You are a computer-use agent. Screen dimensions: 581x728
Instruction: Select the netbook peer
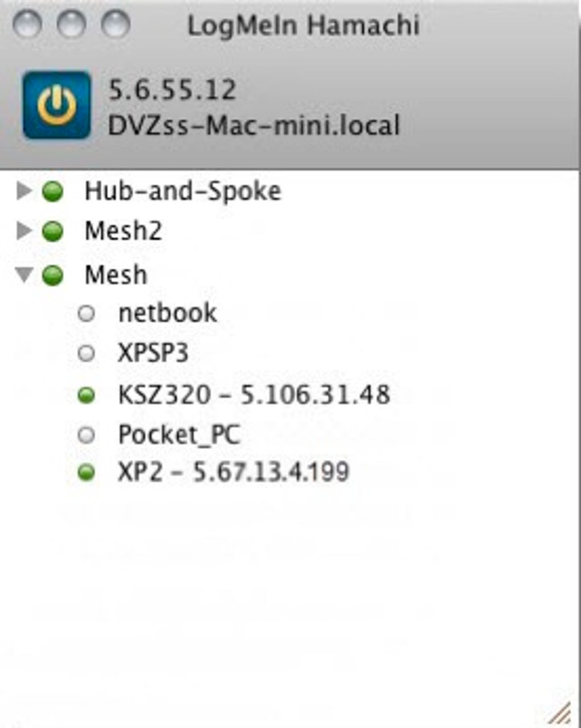(x=167, y=313)
